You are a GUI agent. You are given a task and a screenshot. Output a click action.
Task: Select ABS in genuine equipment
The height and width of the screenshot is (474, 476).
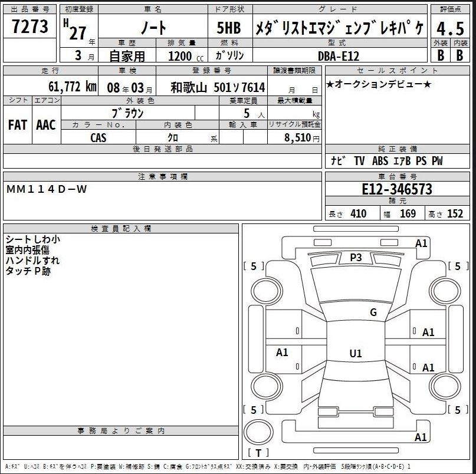click(380, 161)
